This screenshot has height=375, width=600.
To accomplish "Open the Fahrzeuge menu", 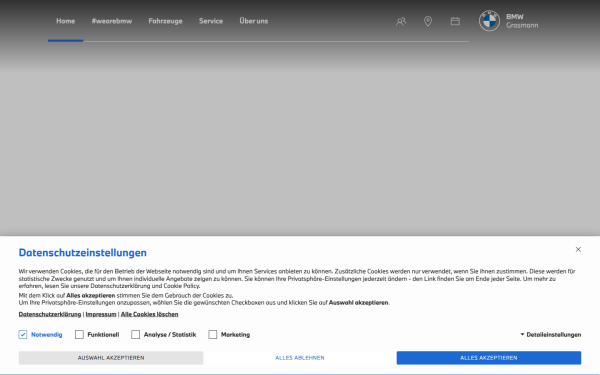I will pos(165,21).
